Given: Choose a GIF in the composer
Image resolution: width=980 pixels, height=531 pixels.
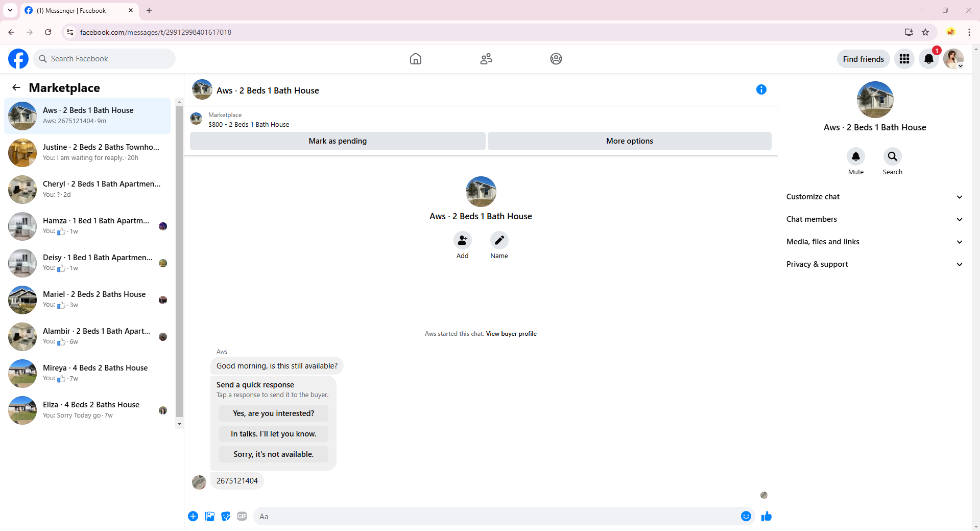Looking at the screenshot, I should 242,516.
